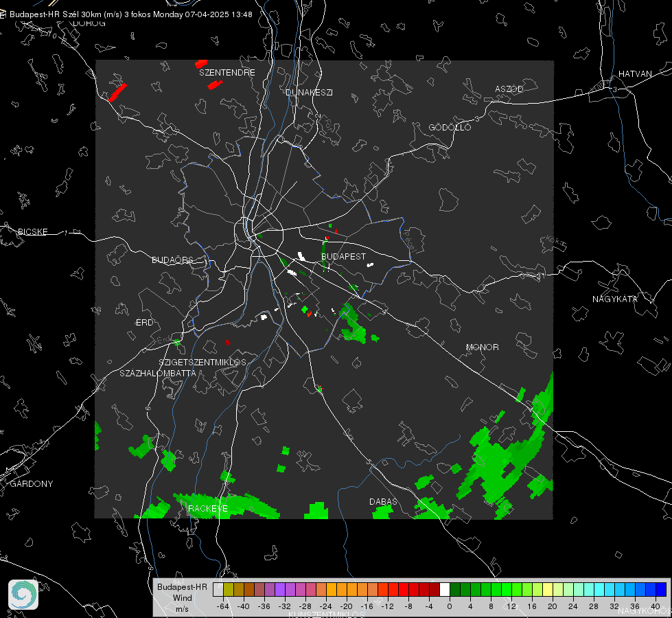Click the DUNAKESZI map label
672x618 pixels.
point(309,92)
